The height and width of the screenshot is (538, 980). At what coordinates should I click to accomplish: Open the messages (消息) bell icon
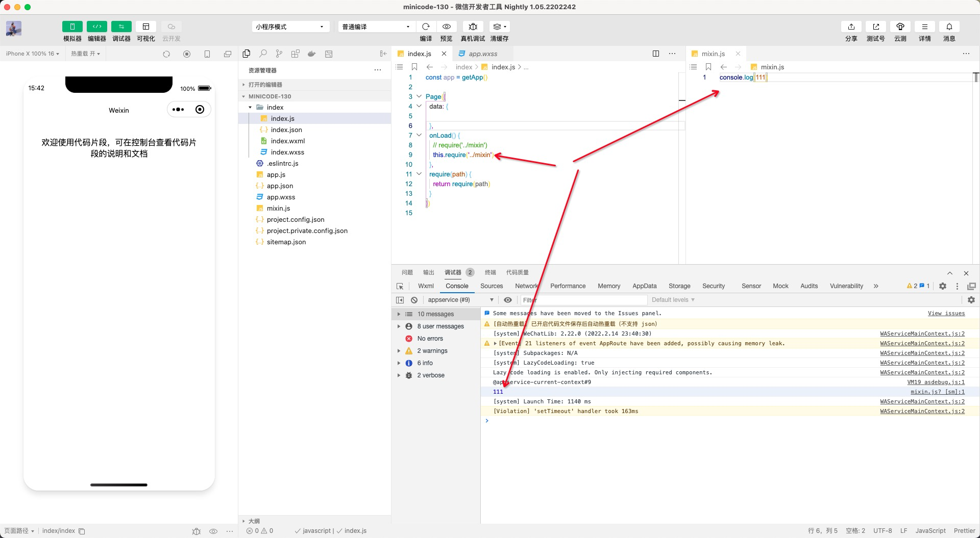pyautogui.click(x=949, y=27)
